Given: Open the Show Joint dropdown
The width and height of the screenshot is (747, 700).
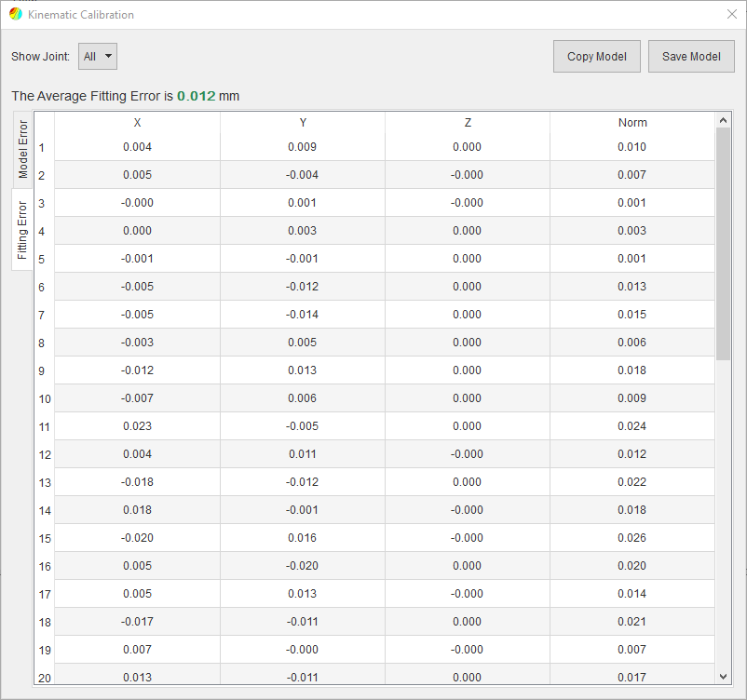Looking at the screenshot, I should coord(98,56).
